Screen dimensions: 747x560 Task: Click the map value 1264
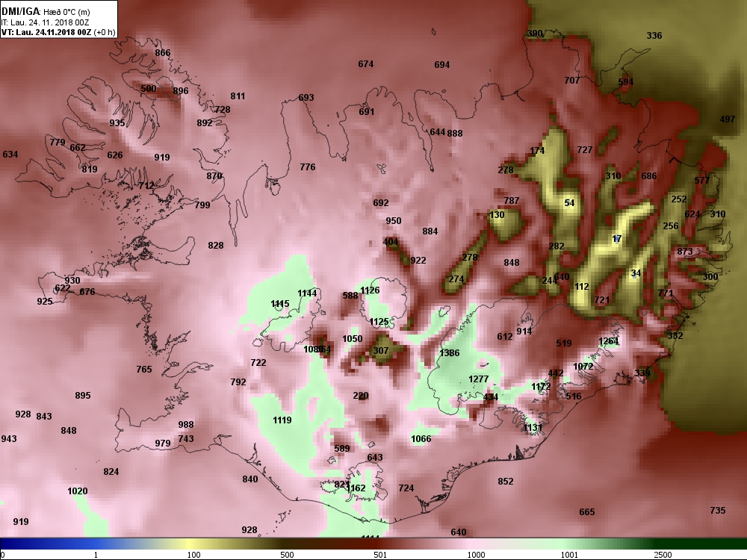pos(609,341)
